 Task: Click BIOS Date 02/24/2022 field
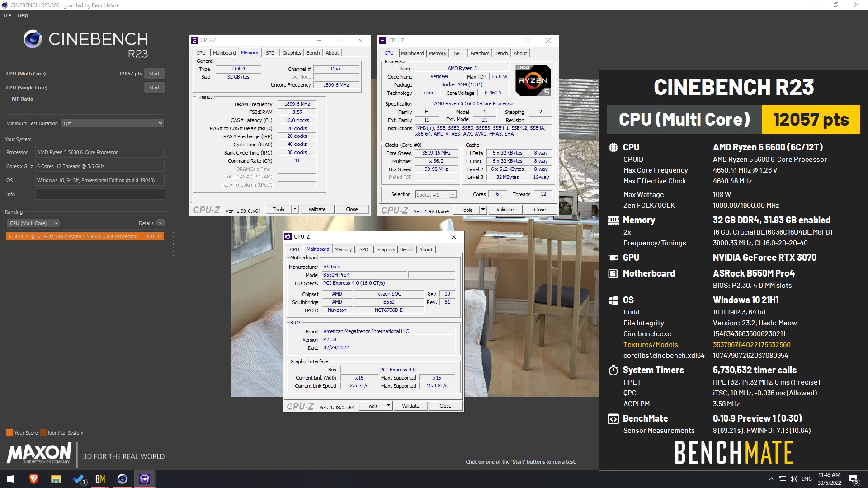[388, 348]
